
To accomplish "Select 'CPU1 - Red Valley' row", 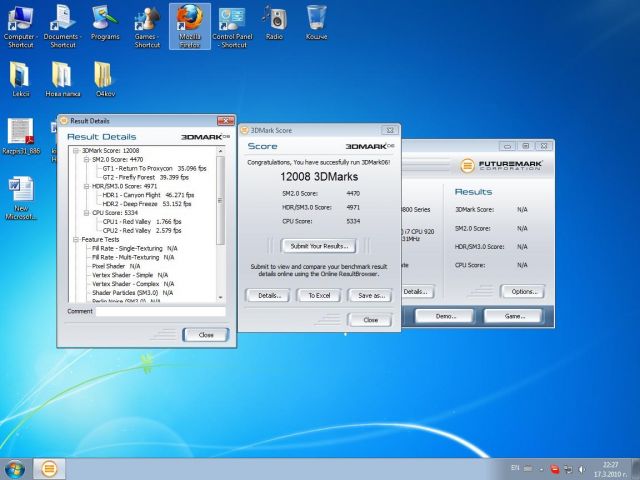I will (x=142, y=222).
